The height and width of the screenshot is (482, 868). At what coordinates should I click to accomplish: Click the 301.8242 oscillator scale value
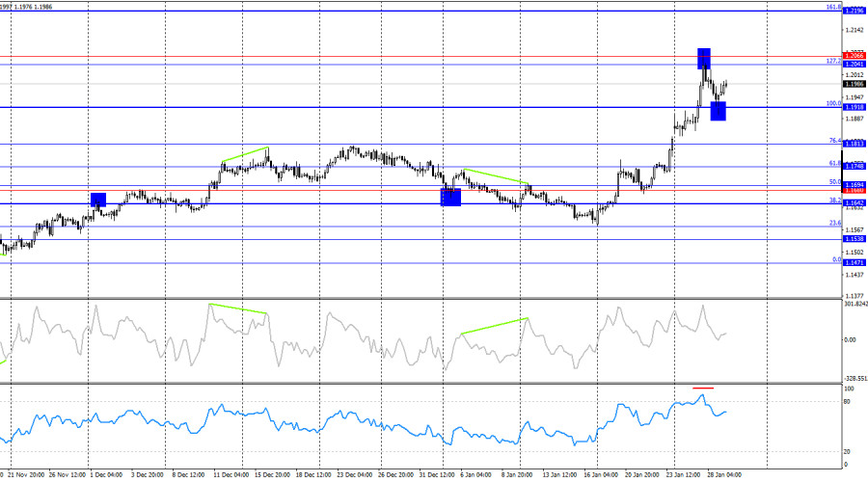coord(855,304)
